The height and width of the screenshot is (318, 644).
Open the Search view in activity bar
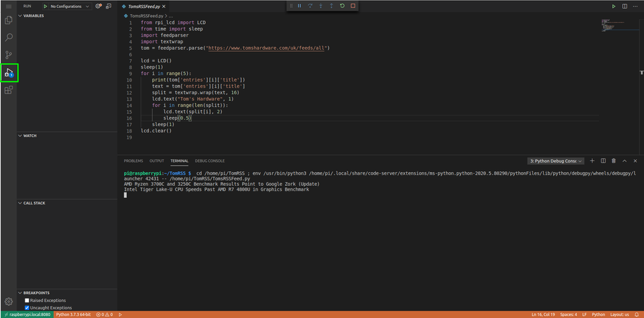(x=9, y=38)
